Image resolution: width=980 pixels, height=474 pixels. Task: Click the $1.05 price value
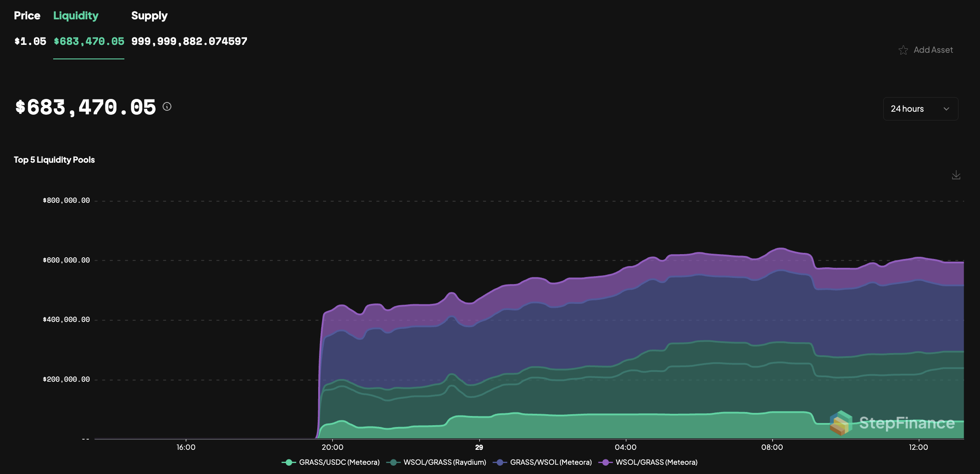click(x=30, y=41)
